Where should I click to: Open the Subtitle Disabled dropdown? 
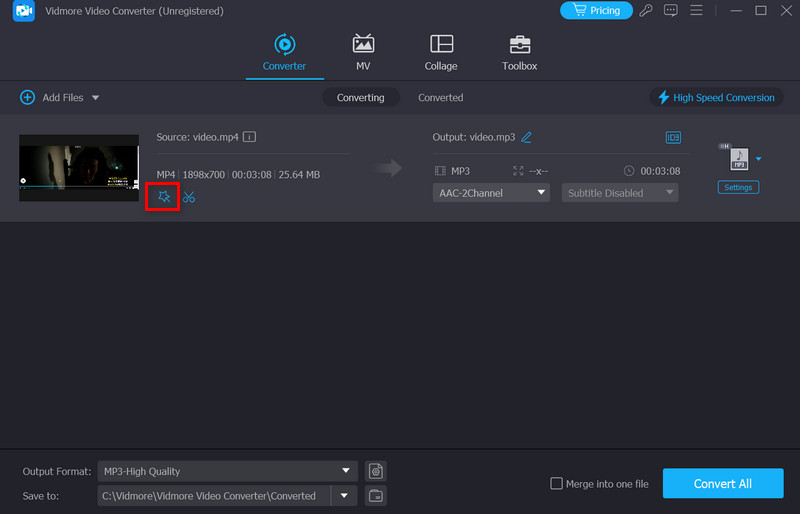(x=619, y=193)
